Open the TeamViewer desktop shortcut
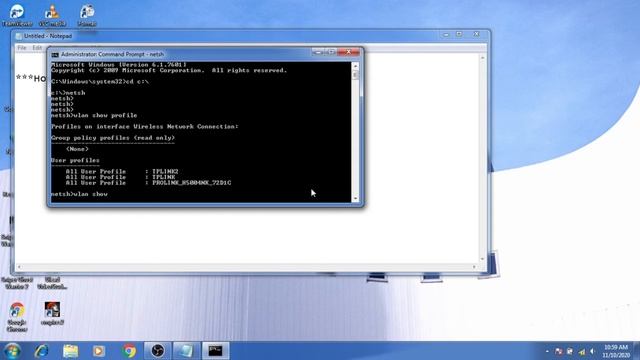 [x=17, y=16]
